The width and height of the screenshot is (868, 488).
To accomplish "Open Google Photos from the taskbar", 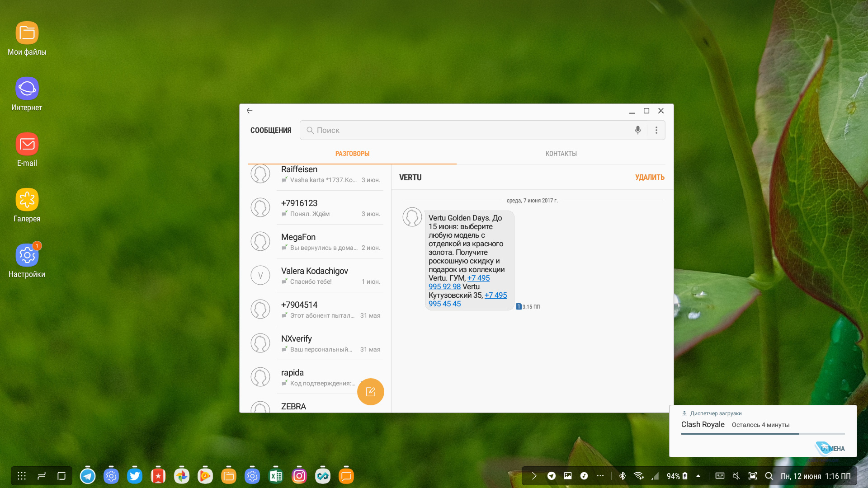I will click(x=182, y=476).
